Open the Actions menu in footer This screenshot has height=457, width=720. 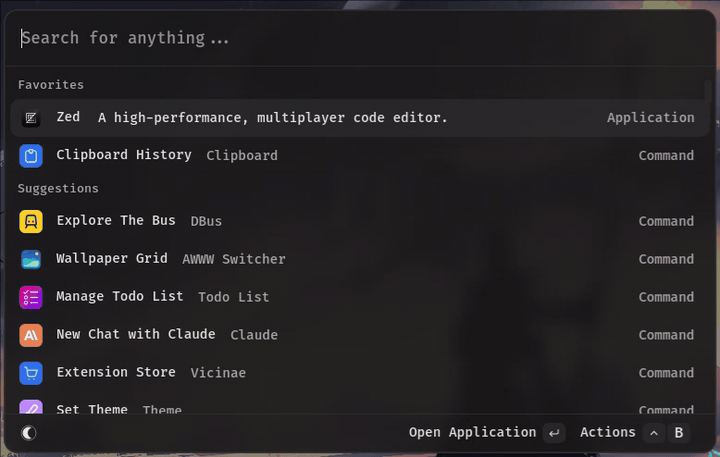click(x=607, y=433)
